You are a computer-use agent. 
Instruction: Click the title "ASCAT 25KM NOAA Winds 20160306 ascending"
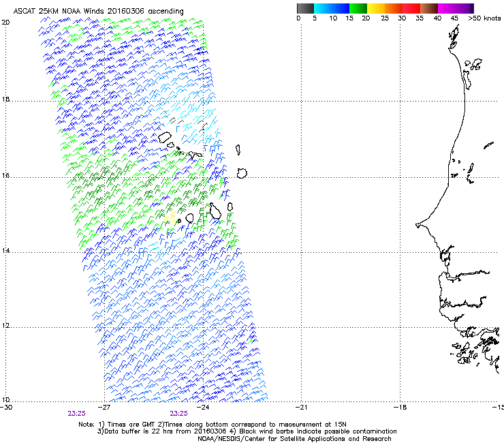(x=98, y=12)
